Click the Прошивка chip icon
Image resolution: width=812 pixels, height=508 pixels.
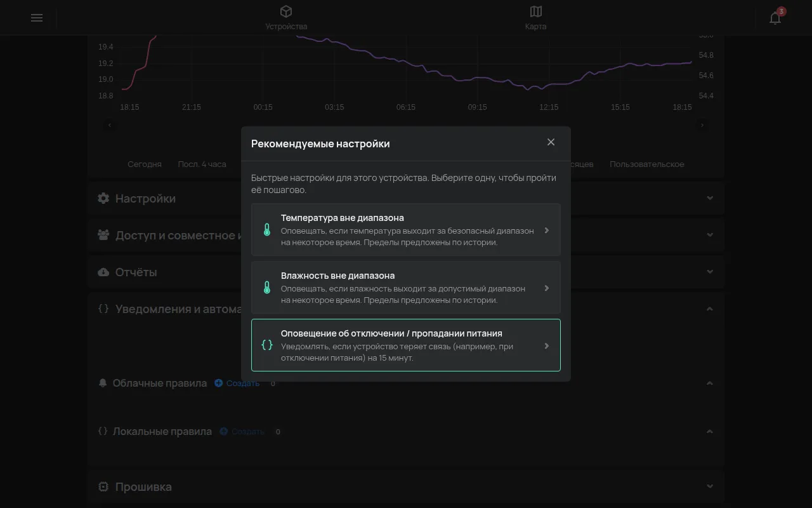click(x=103, y=486)
